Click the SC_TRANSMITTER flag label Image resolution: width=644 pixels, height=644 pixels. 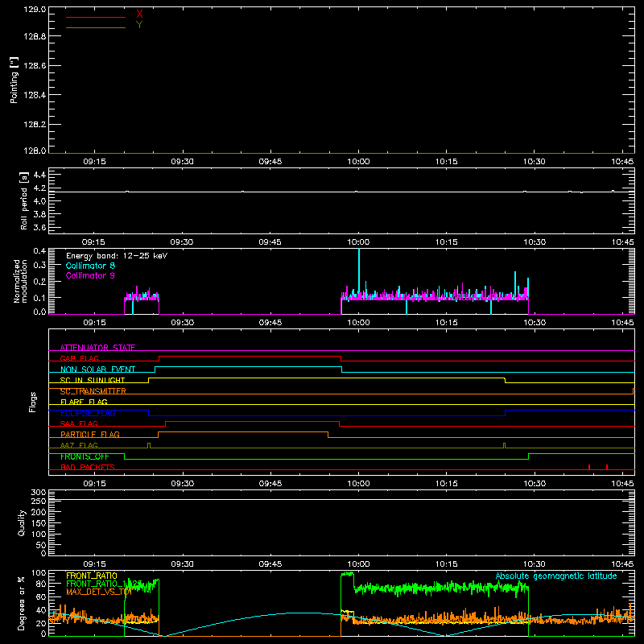(x=93, y=391)
